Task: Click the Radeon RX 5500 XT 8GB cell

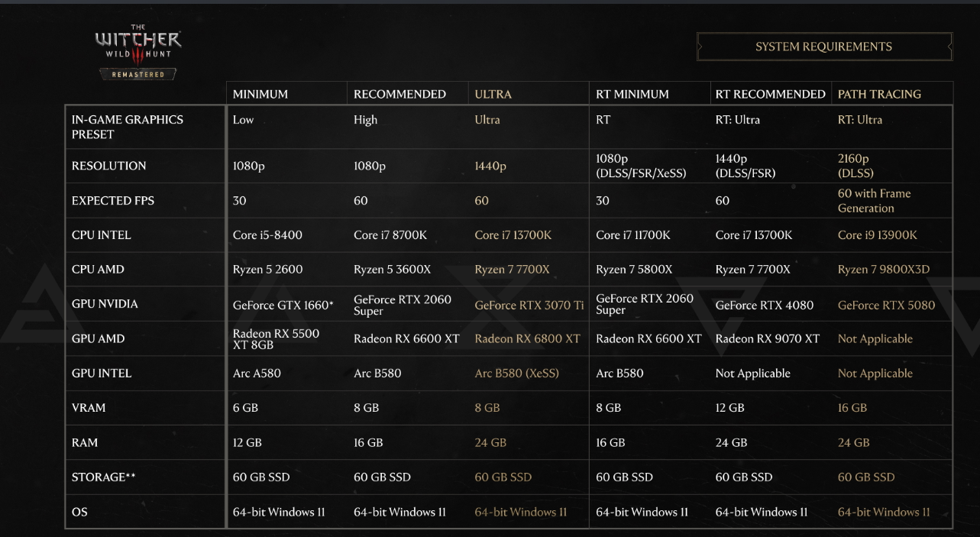Action: coord(277,339)
